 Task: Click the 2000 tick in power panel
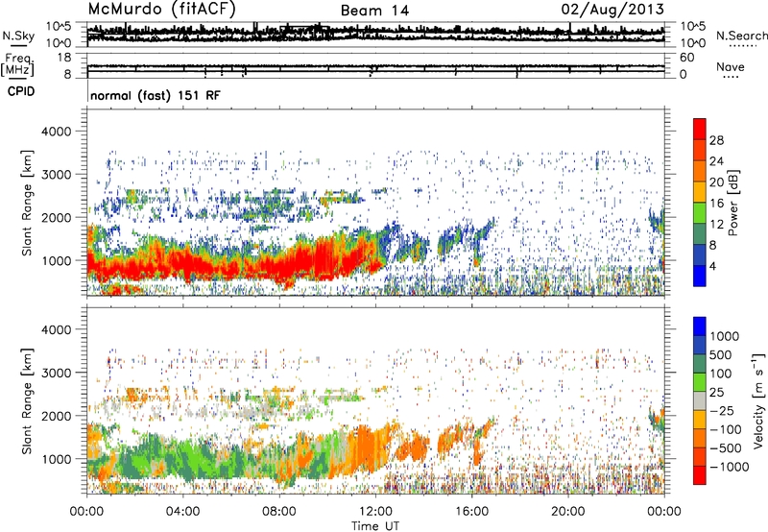56,217
